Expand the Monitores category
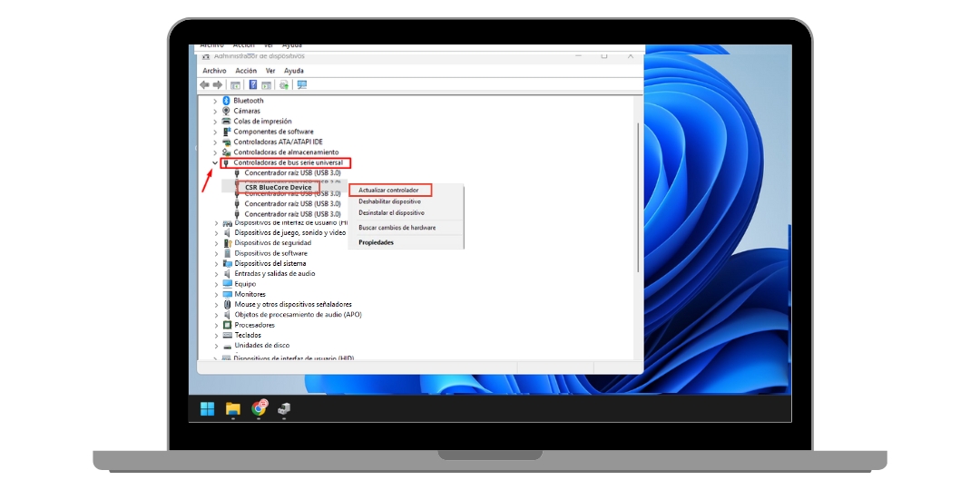The height and width of the screenshot is (490, 980). point(215,294)
